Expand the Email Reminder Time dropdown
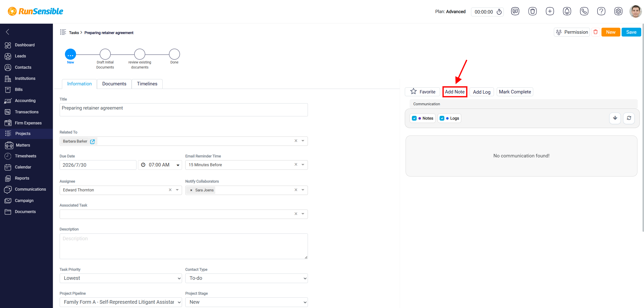 (303, 165)
